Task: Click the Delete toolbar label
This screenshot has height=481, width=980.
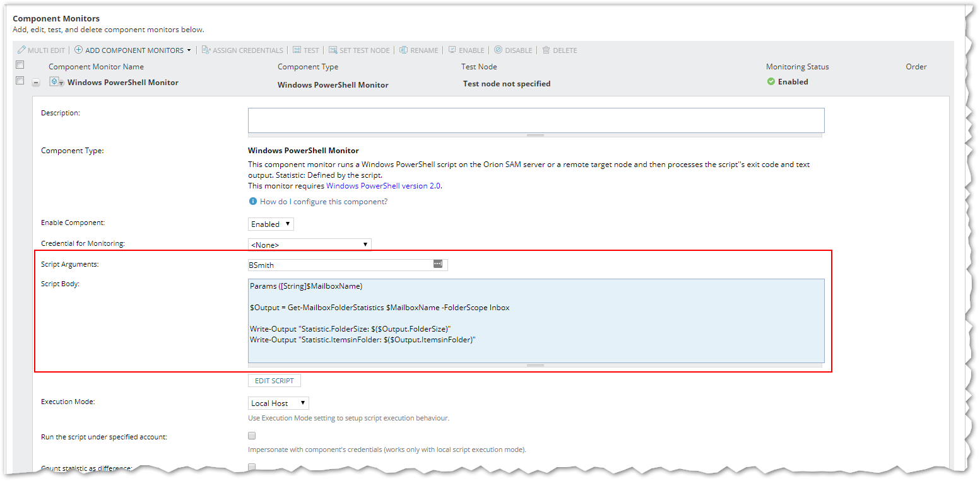Action: [565, 50]
